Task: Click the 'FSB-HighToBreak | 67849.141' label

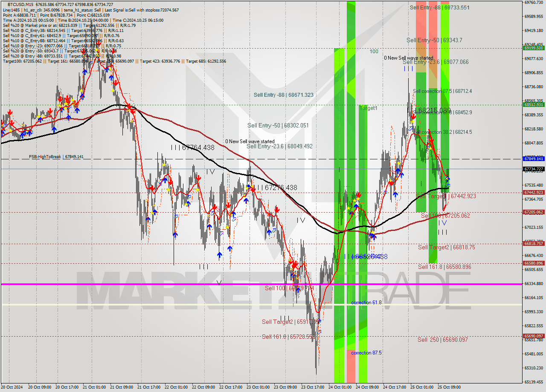Action: point(56,157)
